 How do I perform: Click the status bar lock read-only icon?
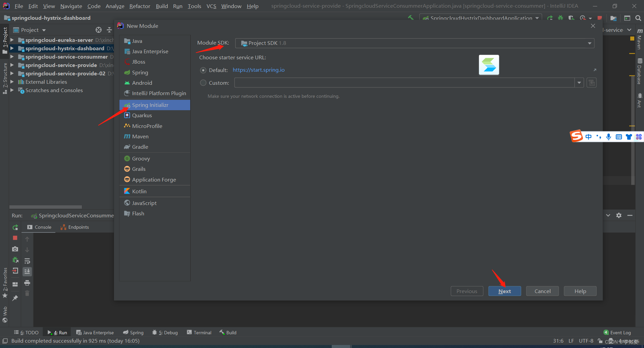(600, 341)
